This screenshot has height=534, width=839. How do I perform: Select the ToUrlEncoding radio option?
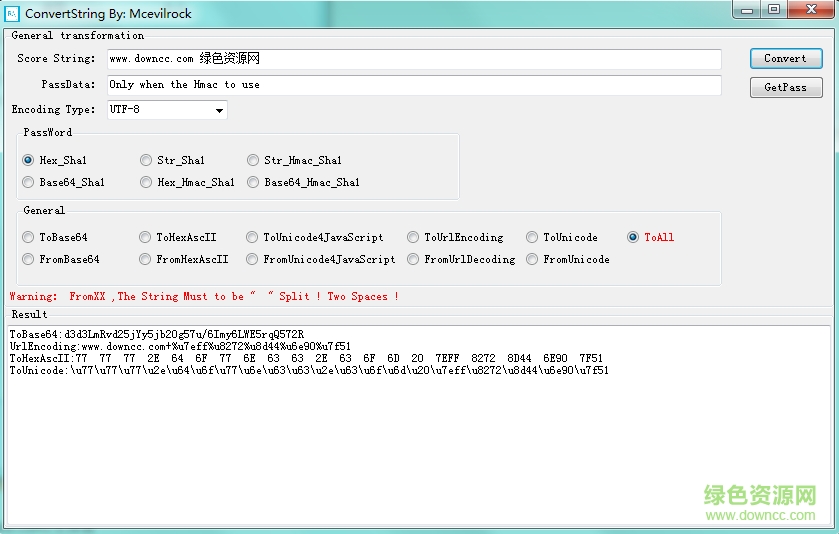pos(414,238)
